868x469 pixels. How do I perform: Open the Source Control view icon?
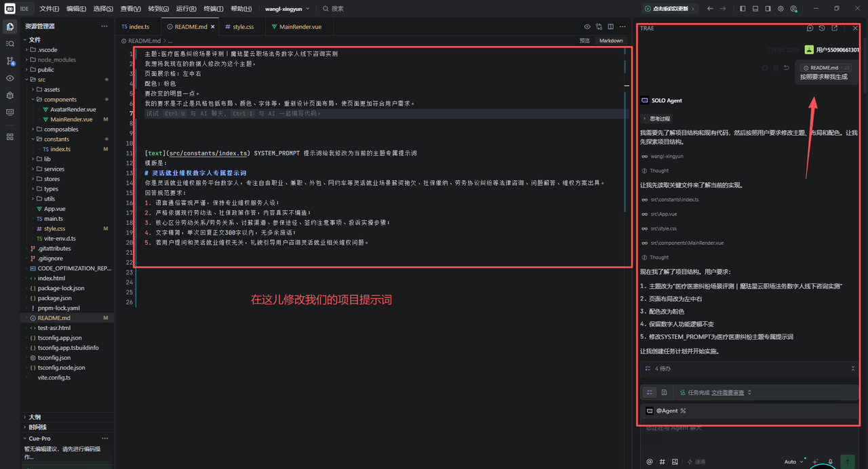click(9, 61)
